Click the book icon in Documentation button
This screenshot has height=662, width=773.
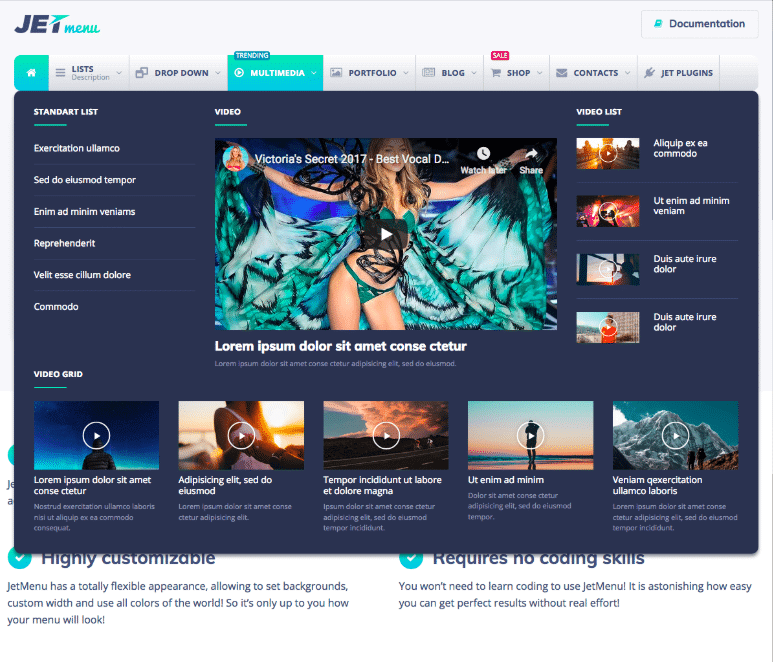coord(658,24)
